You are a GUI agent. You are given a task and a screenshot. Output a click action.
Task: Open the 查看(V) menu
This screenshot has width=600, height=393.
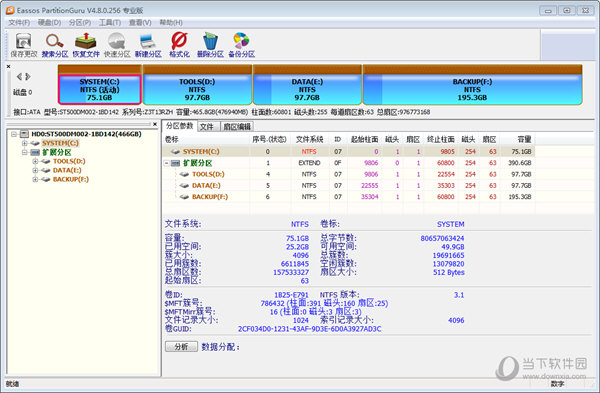tap(140, 23)
